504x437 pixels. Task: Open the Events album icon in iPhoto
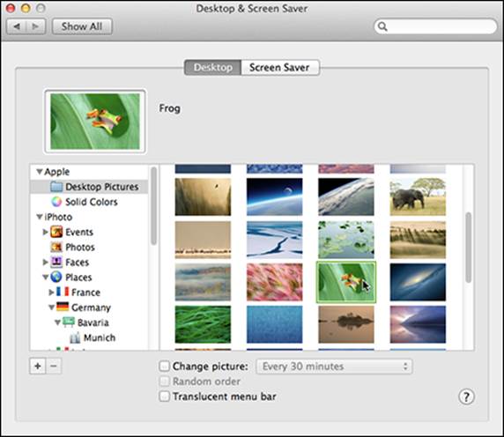coord(56,232)
